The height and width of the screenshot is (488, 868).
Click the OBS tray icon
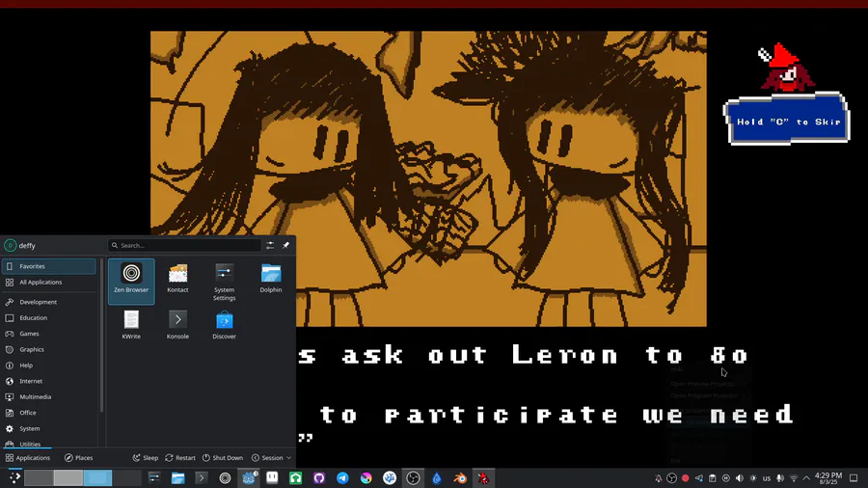(671, 478)
